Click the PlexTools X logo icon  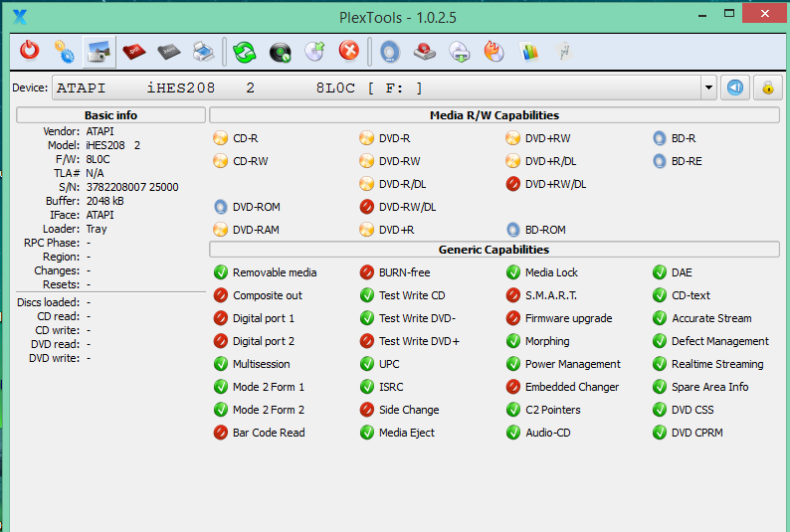(20, 17)
